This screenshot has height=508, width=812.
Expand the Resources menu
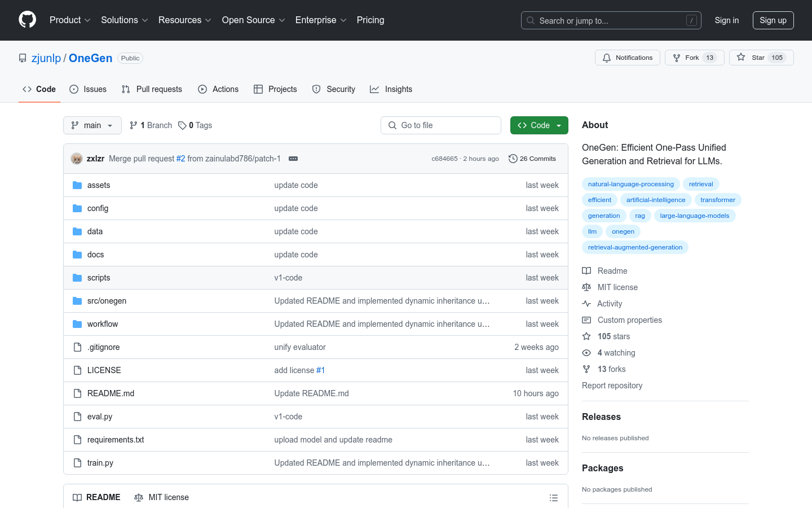[185, 20]
